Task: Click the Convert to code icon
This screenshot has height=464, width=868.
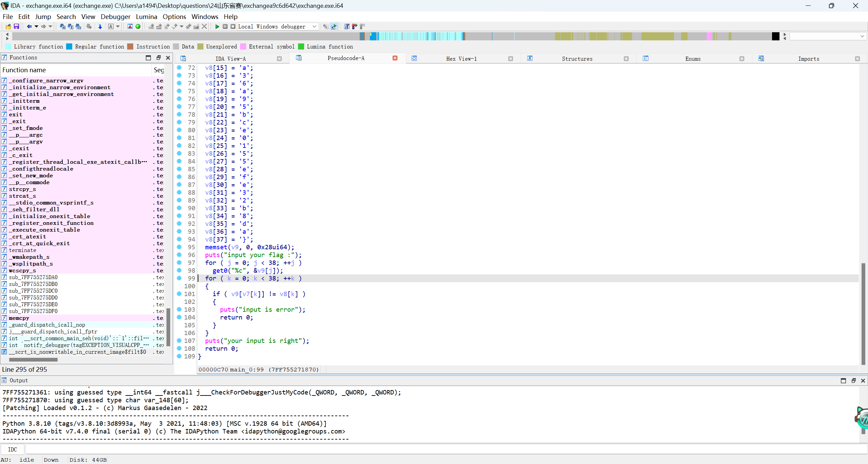Action: [x=151, y=26]
